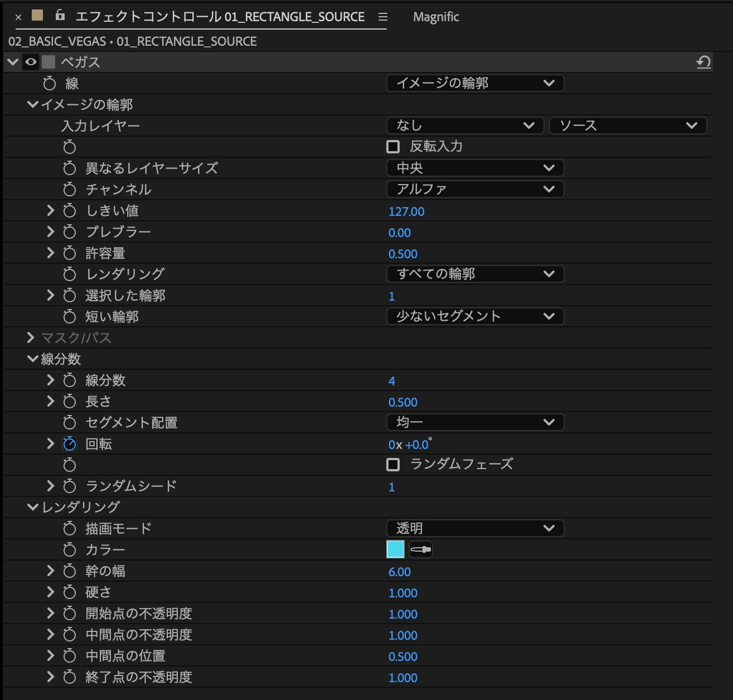Open the 異なるレイヤーサイズ 中央 dropdown
Screen dimensions: 733x700
[x=475, y=168]
